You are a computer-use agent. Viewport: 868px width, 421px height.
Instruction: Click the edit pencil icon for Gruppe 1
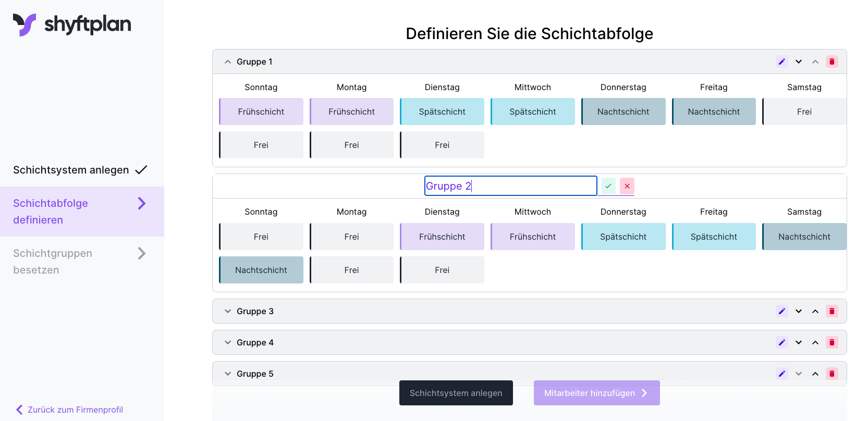click(781, 61)
